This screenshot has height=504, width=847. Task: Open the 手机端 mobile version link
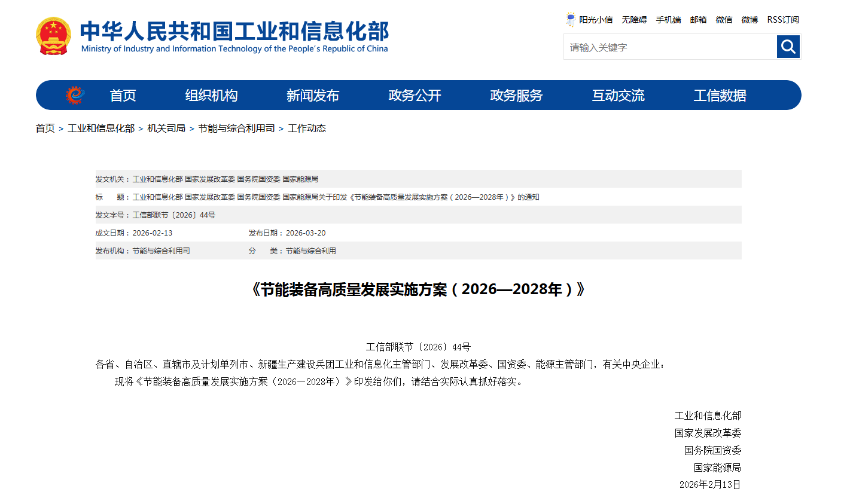pos(668,20)
